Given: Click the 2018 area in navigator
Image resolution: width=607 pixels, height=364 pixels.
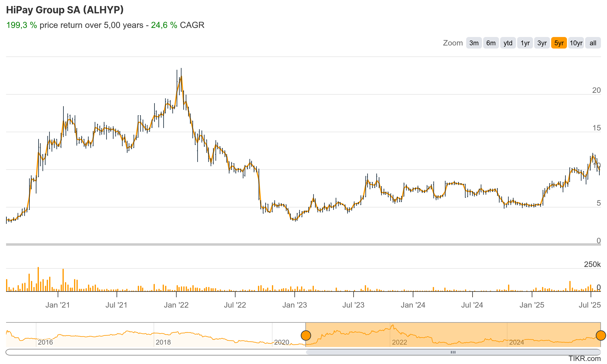Looking at the screenshot, I should tap(163, 342).
